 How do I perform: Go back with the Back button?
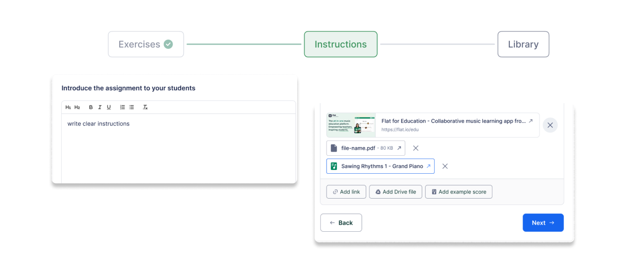[341, 223]
